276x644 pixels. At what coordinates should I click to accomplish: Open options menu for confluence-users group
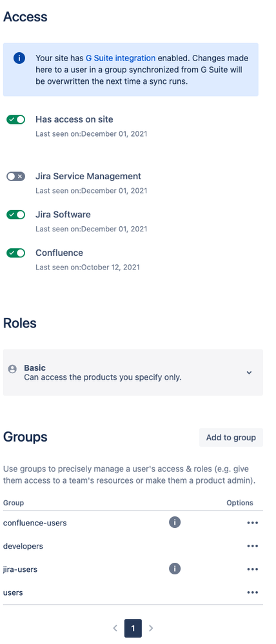(x=252, y=523)
